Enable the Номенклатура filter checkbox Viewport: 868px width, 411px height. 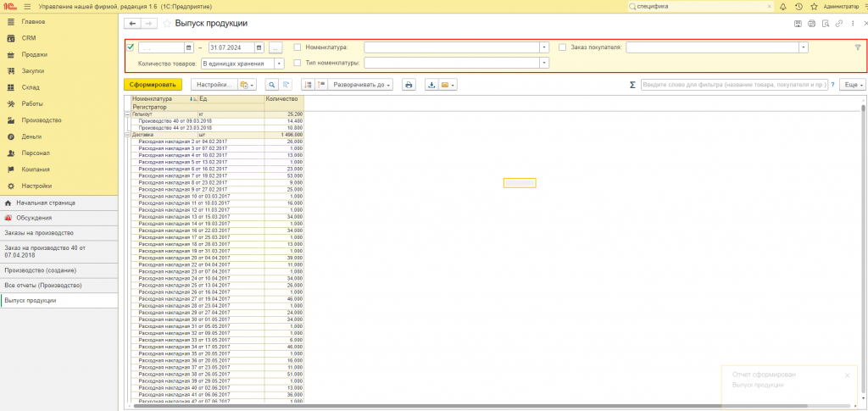pyautogui.click(x=298, y=47)
